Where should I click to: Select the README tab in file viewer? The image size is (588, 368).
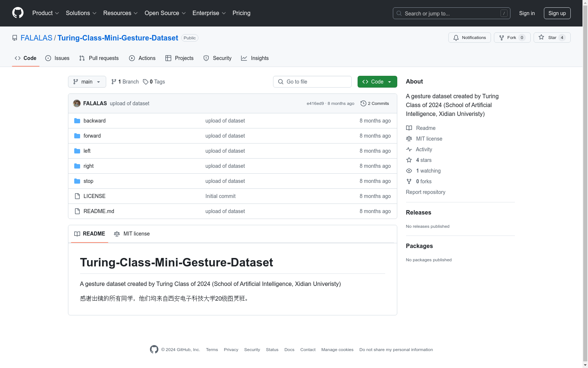pyautogui.click(x=90, y=234)
